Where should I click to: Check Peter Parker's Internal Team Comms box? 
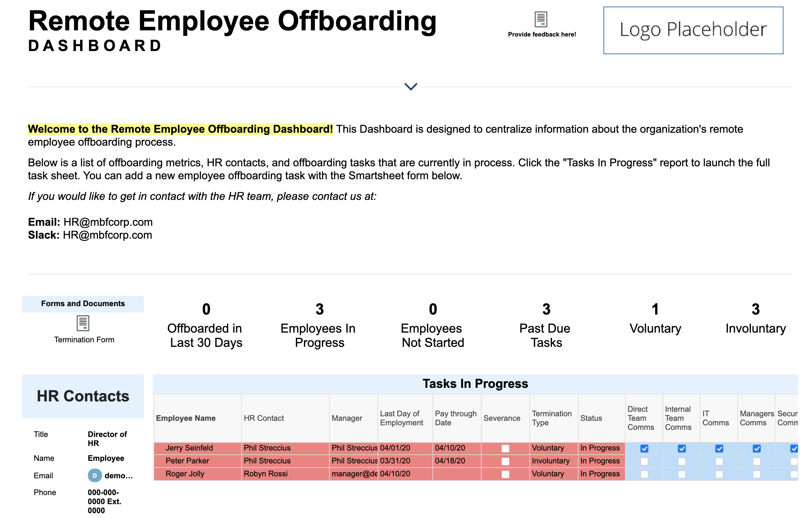click(682, 461)
